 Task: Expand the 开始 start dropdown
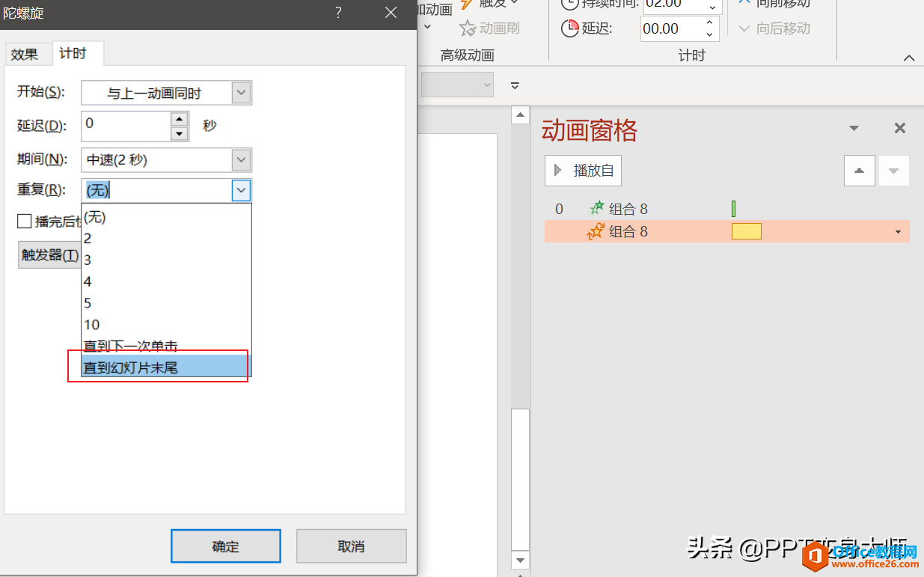tap(240, 94)
